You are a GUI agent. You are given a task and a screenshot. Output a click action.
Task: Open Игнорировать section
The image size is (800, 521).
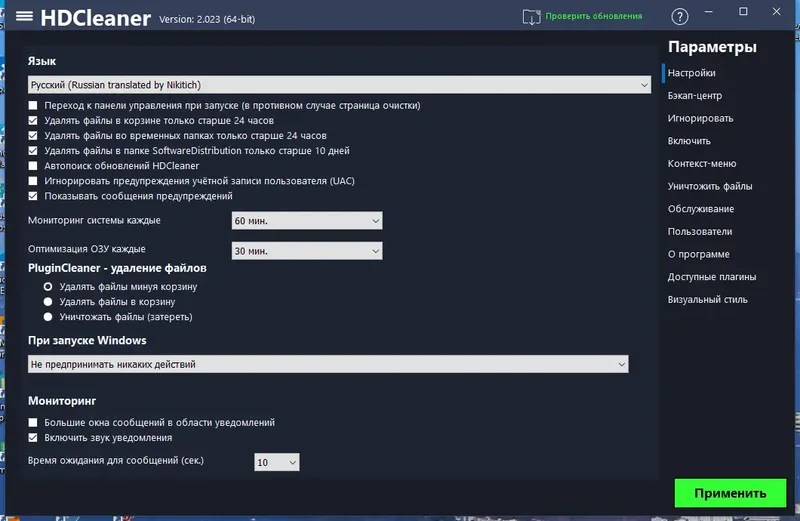[700, 118]
